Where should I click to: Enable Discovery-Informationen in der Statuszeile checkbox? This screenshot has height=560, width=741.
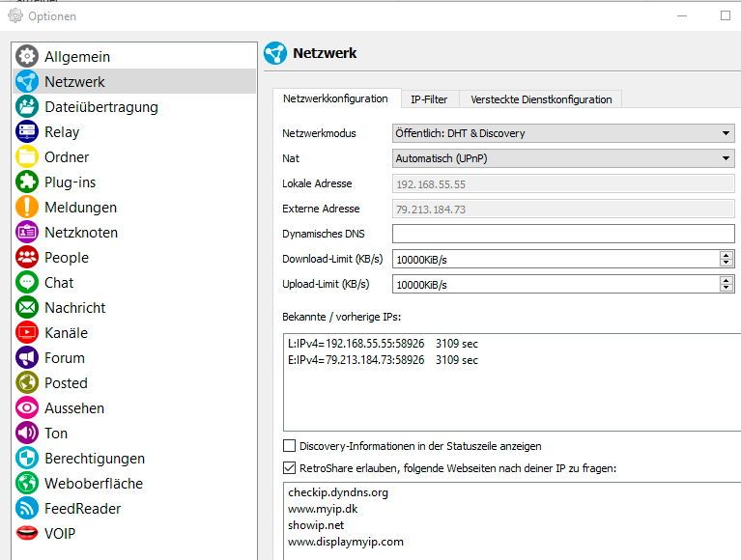tap(289, 446)
